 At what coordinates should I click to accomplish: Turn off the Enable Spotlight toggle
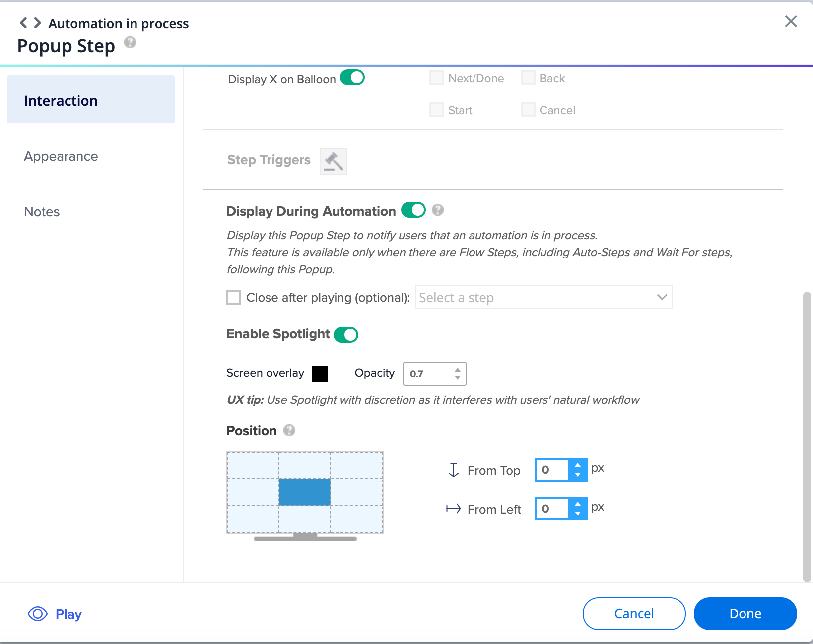pyautogui.click(x=346, y=334)
